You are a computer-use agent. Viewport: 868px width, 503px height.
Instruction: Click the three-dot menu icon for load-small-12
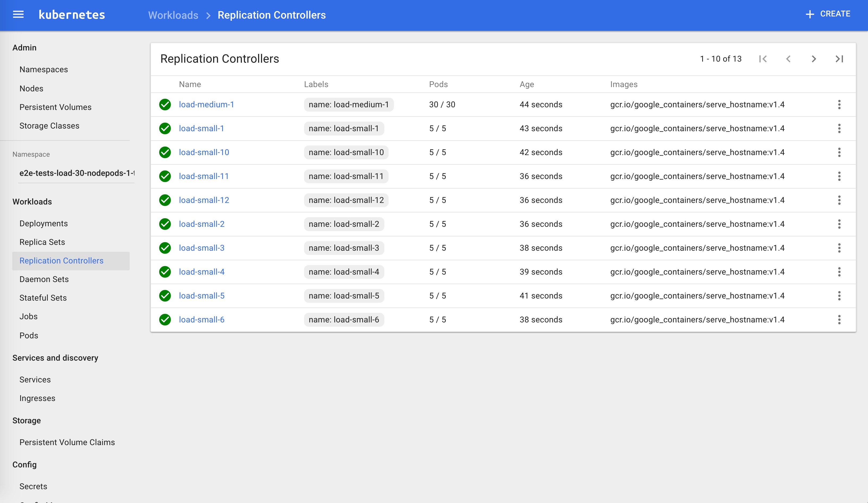point(839,200)
